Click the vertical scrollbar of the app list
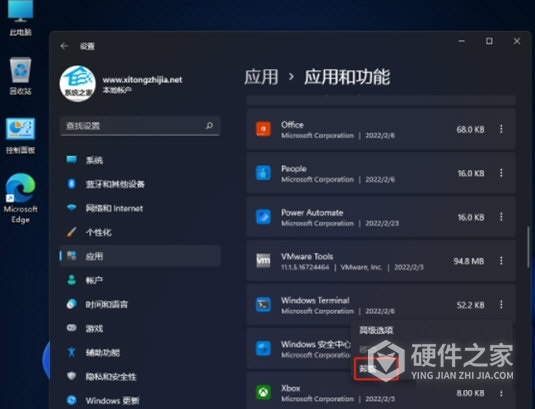The image size is (535, 409). (x=528, y=246)
